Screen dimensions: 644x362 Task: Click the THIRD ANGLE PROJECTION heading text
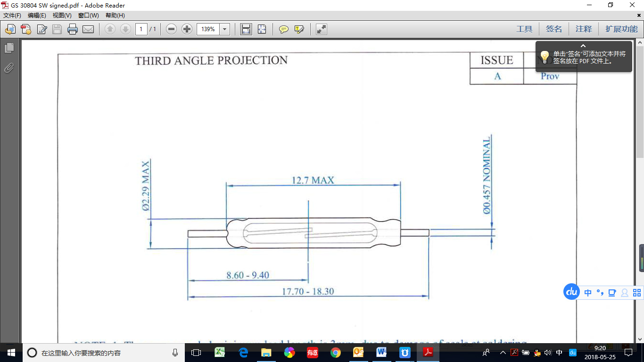tap(211, 60)
